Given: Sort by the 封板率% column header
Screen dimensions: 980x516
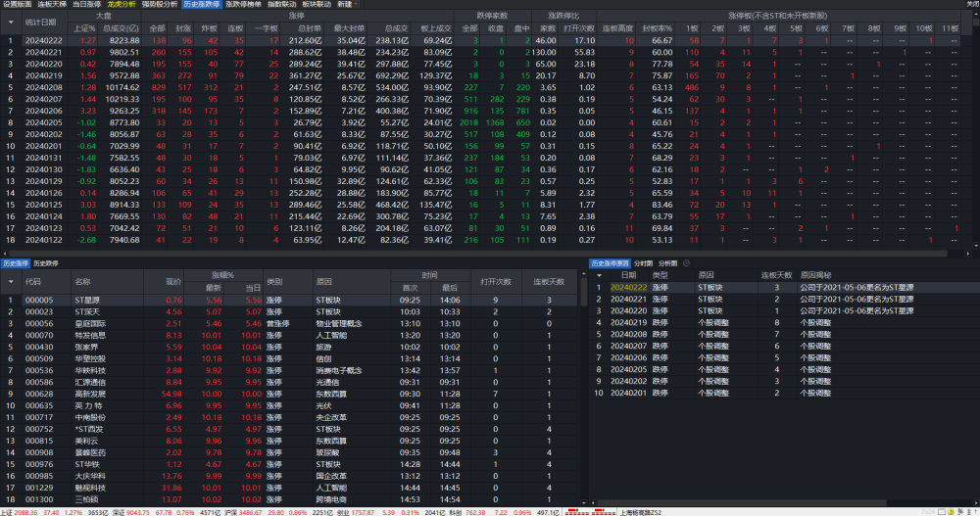Looking at the screenshot, I should (x=657, y=28).
